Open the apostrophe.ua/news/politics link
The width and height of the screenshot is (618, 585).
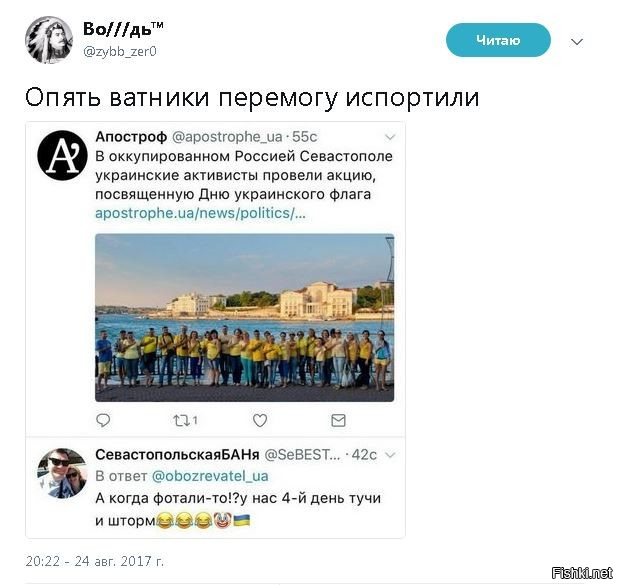pos(200,213)
